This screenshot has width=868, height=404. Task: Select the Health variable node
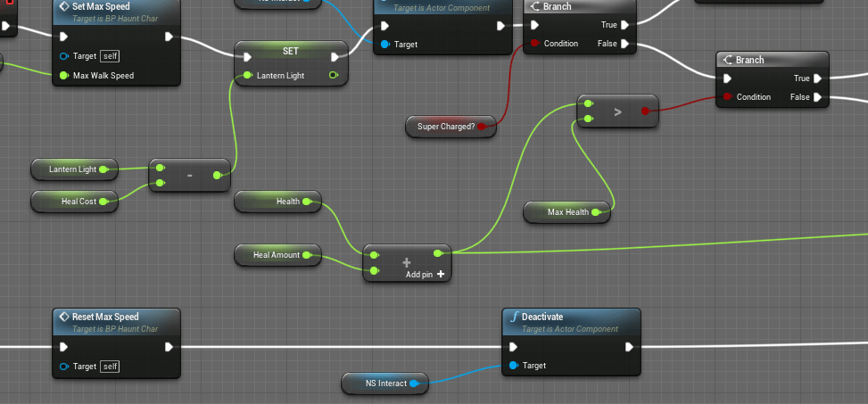point(278,202)
